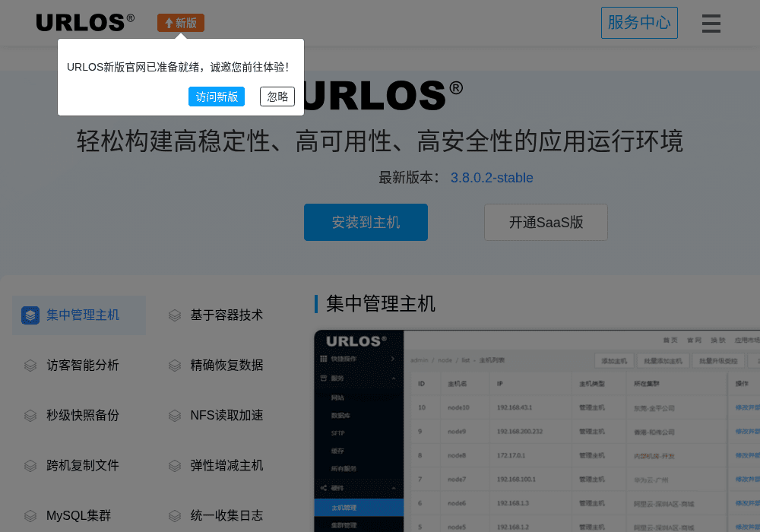Click layers icon beside 秒级快照备份
The width and height of the screenshot is (760, 532).
[x=30, y=416]
